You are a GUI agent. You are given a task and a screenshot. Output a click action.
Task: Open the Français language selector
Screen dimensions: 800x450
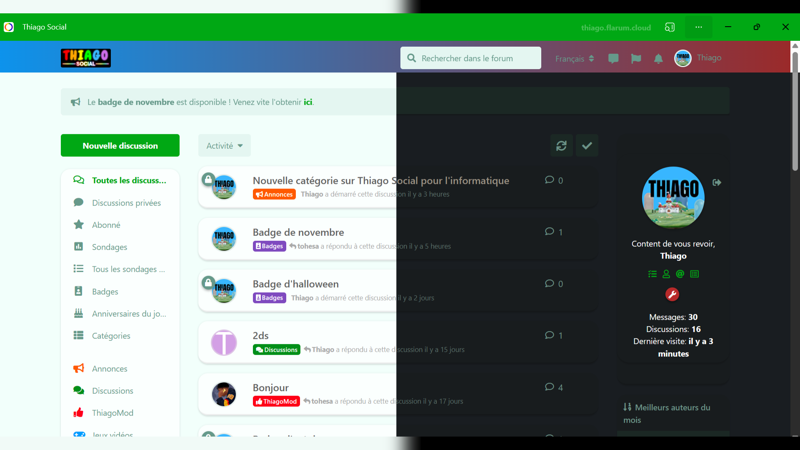pyautogui.click(x=574, y=59)
